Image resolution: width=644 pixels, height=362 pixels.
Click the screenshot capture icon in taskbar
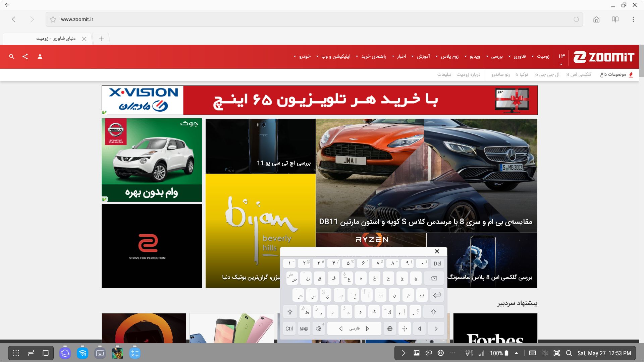point(557,353)
